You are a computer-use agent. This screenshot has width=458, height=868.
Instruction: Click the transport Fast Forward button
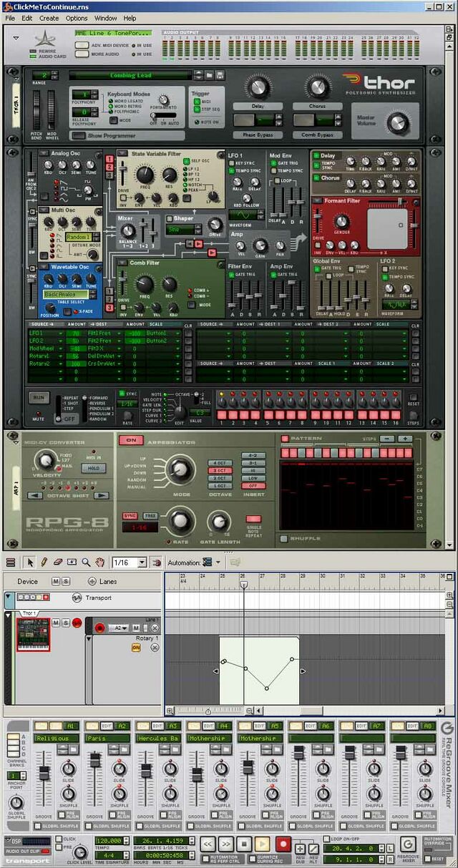(225, 844)
